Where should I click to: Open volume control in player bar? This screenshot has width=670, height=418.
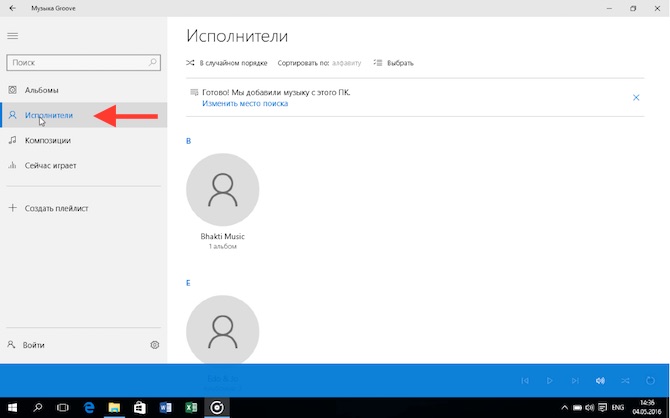600,380
